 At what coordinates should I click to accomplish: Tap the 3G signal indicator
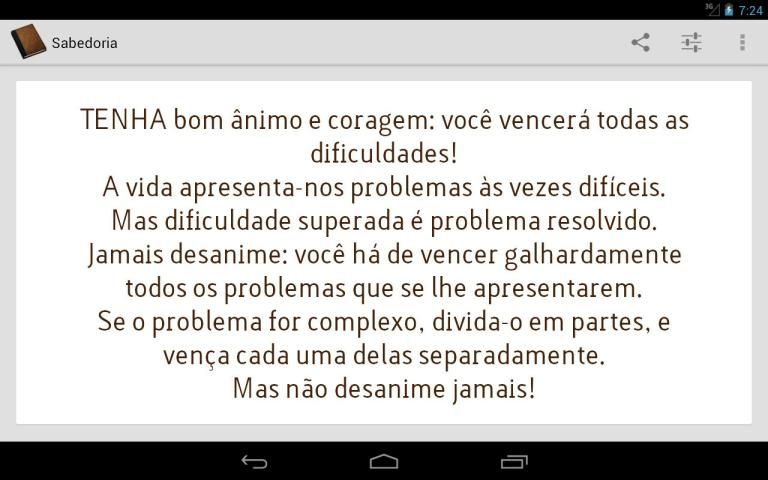[712, 9]
